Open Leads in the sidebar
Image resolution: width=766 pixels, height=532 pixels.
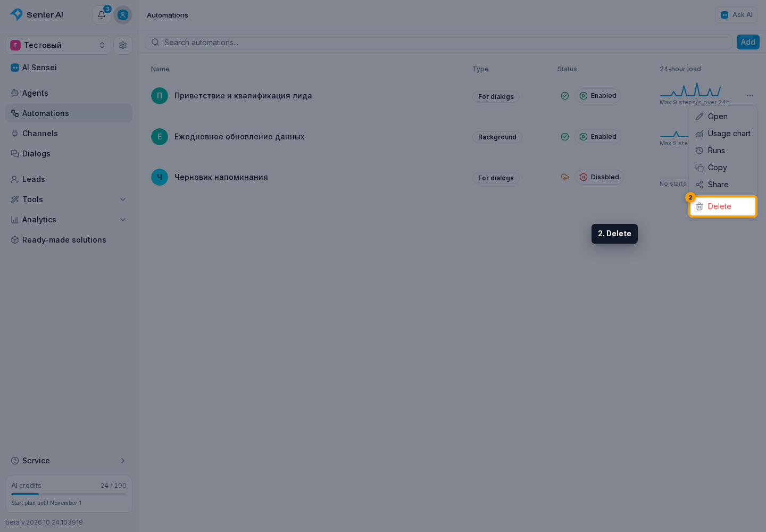click(69, 179)
